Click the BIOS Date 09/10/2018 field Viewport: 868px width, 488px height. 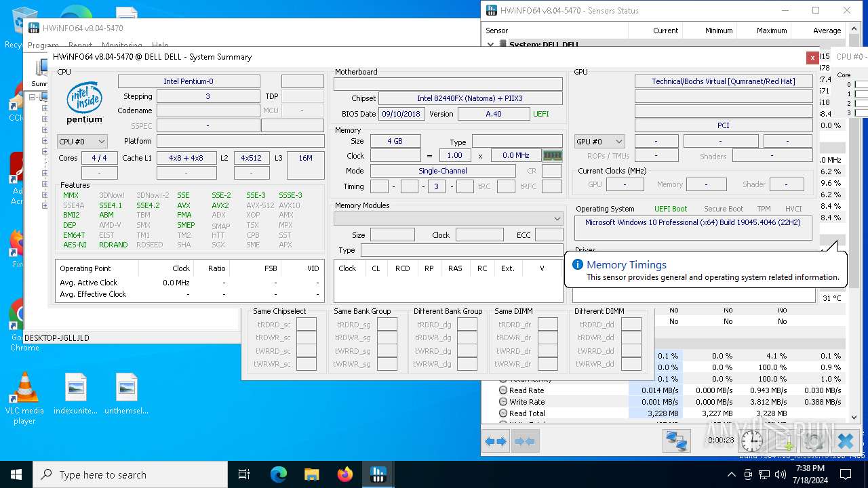pyautogui.click(x=401, y=114)
